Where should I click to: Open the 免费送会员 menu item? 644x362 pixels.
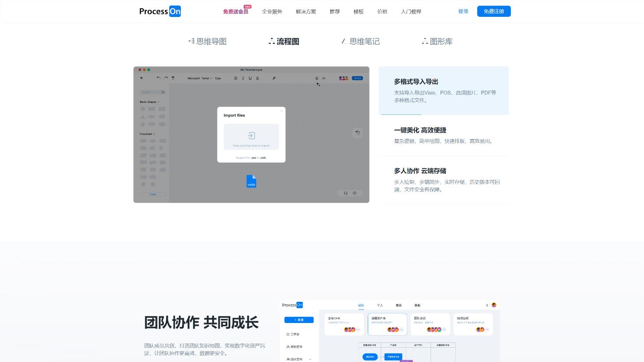tap(236, 12)
